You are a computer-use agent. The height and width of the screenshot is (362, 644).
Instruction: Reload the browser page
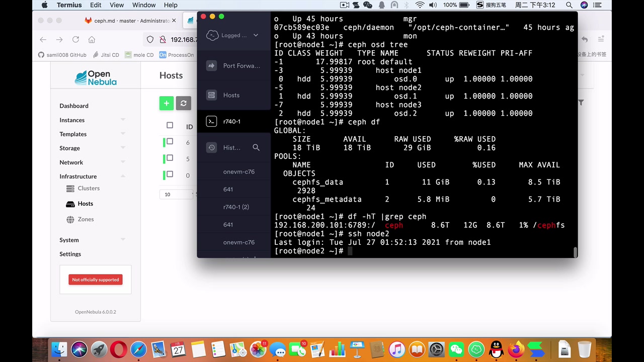click(75, 40)
